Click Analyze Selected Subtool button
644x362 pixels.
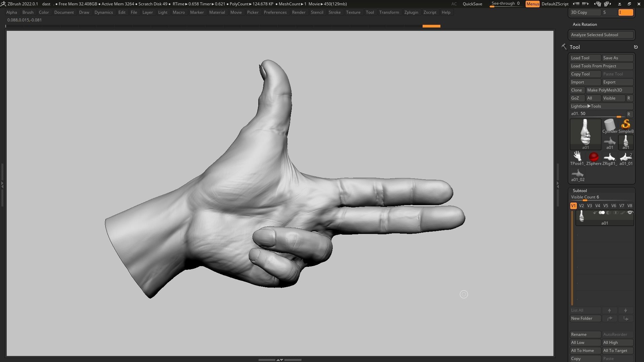point(602,35)
